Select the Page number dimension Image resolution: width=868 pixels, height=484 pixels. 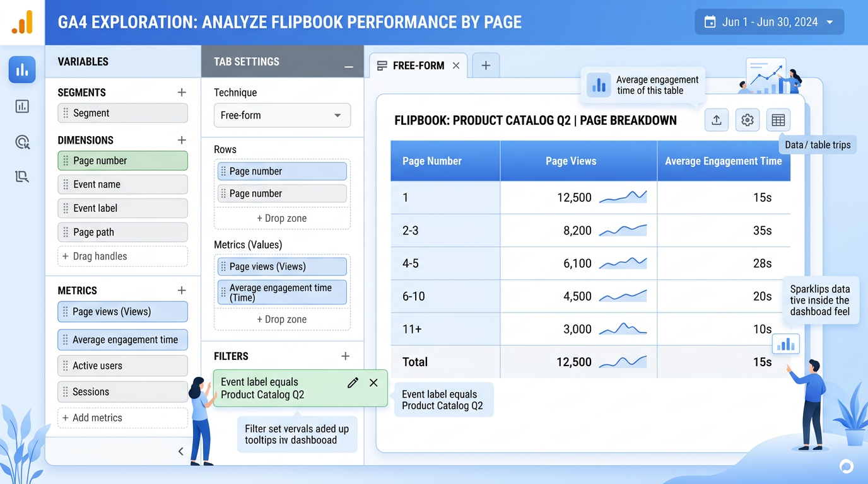pos(122,161)
